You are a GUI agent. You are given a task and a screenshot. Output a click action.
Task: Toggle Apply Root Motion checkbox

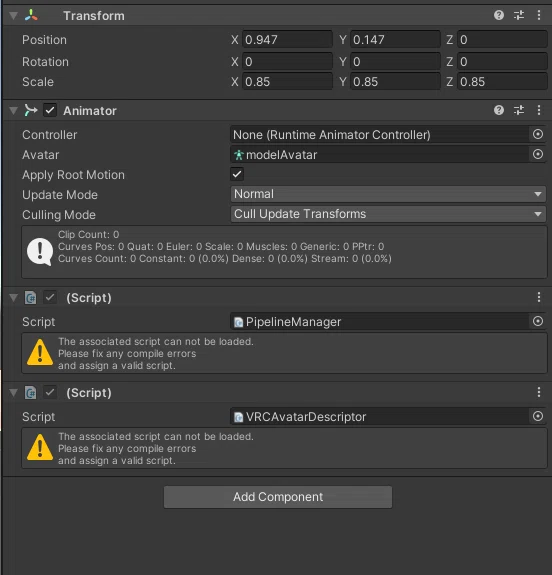point(237,174)
